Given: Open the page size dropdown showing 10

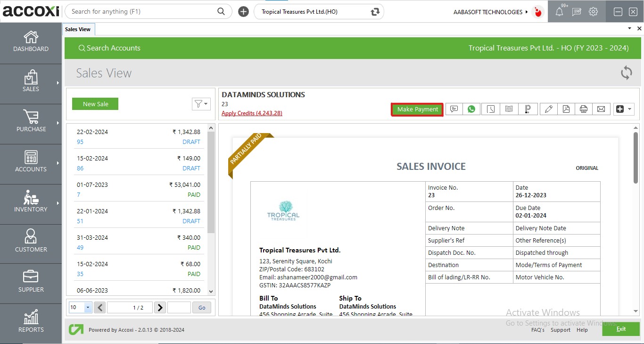Looking at the screenshot, I should [80, 308].
